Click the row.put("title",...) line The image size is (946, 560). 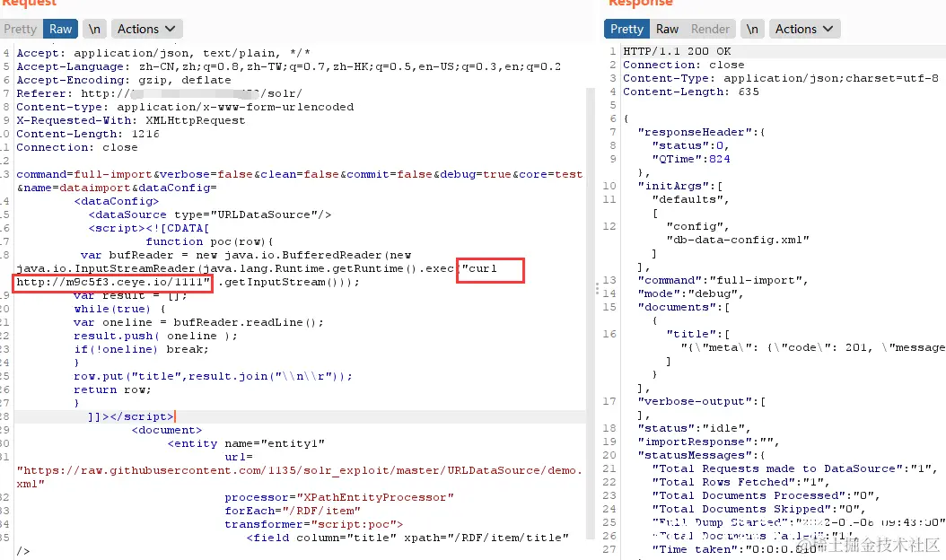click(213, 376)
